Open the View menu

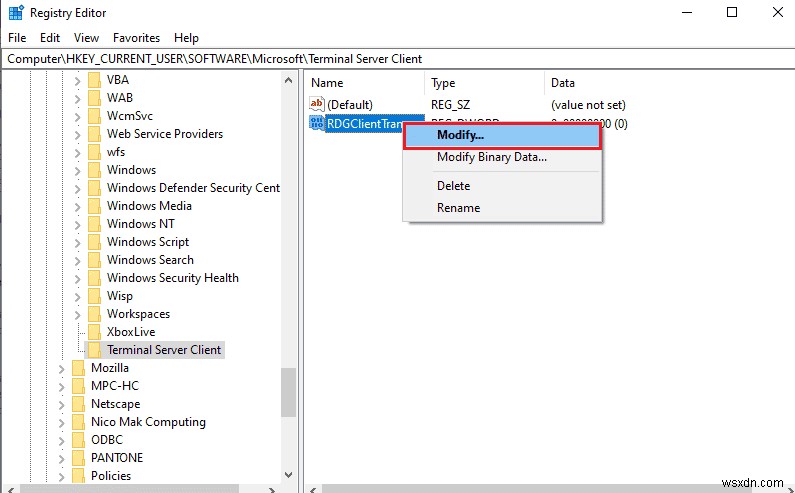point(86,38)
